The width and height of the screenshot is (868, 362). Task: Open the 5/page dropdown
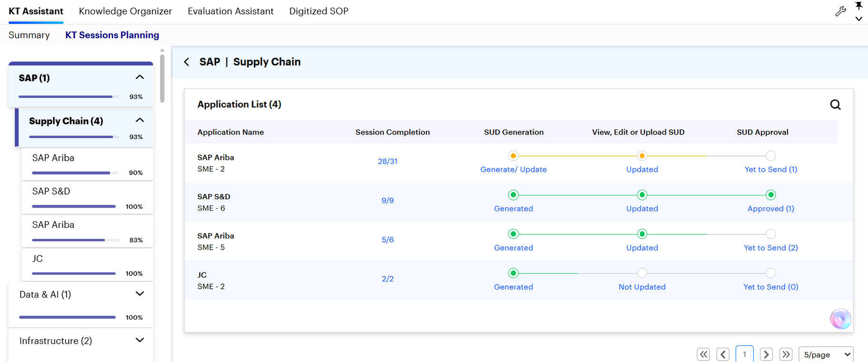pyautogui.click(x=826, y=354)
